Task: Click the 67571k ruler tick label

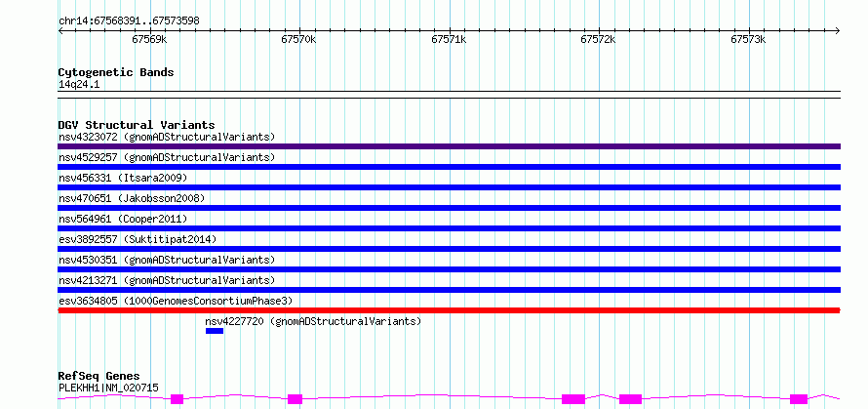Action: [x=449, y=39]
